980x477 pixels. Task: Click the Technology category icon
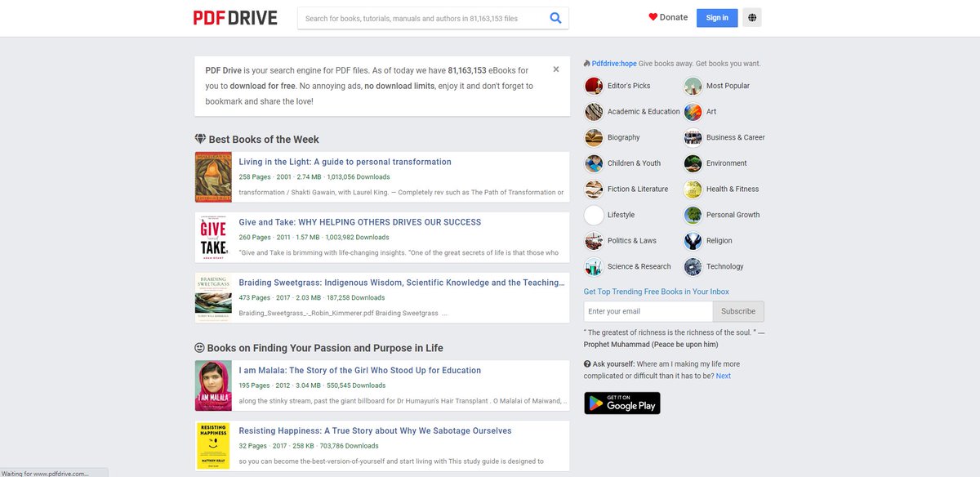(x=693, y=267)
